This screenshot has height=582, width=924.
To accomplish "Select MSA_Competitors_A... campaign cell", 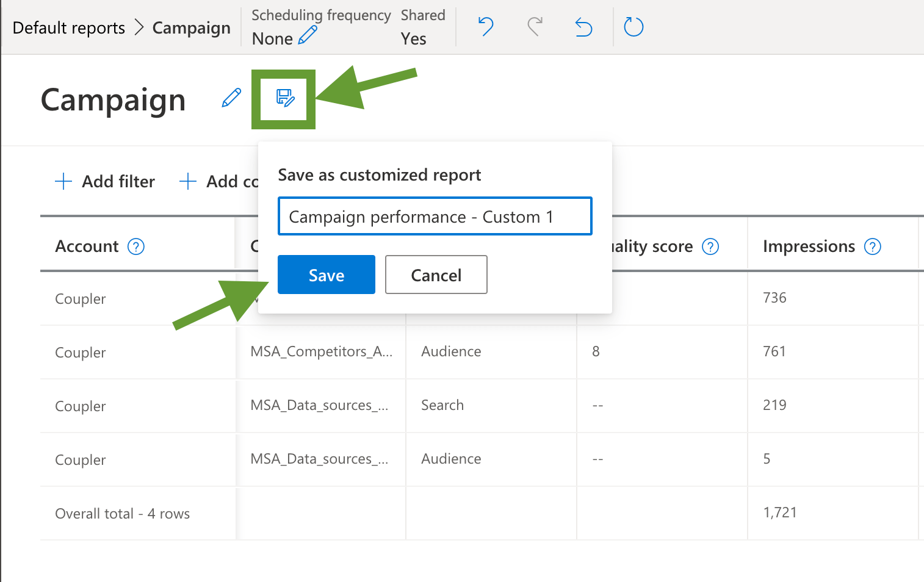I will pos(321,351).
